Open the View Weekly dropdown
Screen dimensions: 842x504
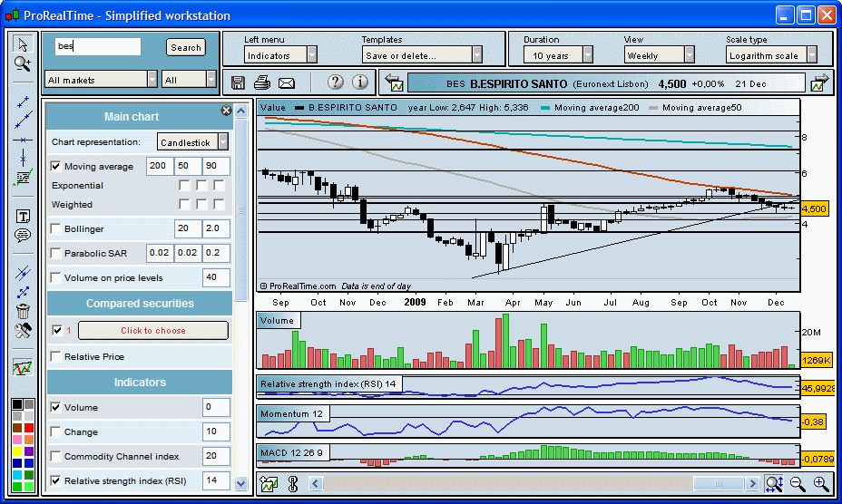660,55
